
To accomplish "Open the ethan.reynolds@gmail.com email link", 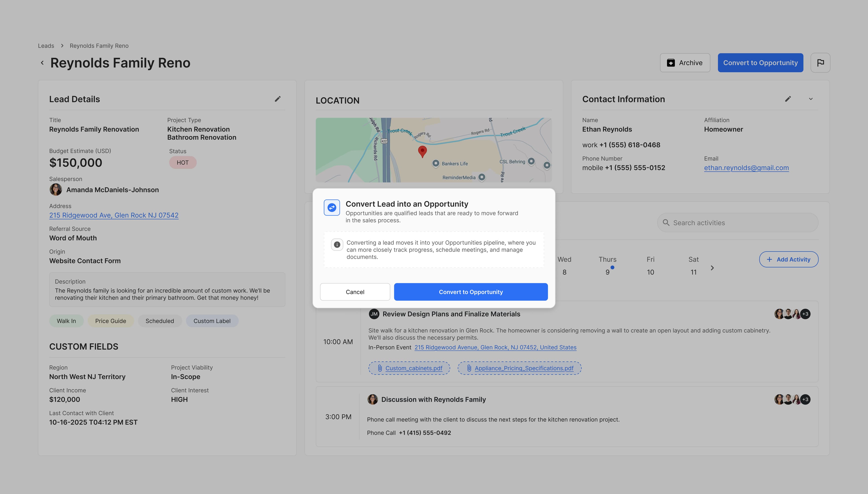I will tap(746, 168).
